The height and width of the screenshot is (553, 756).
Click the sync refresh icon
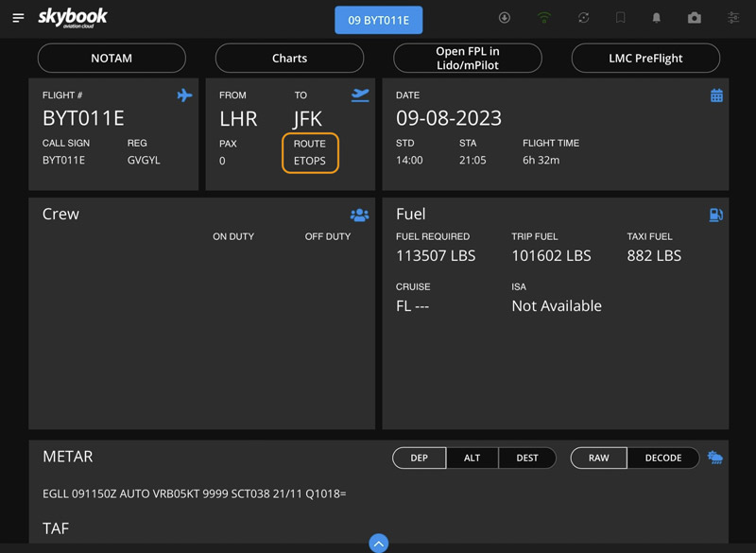583,18
